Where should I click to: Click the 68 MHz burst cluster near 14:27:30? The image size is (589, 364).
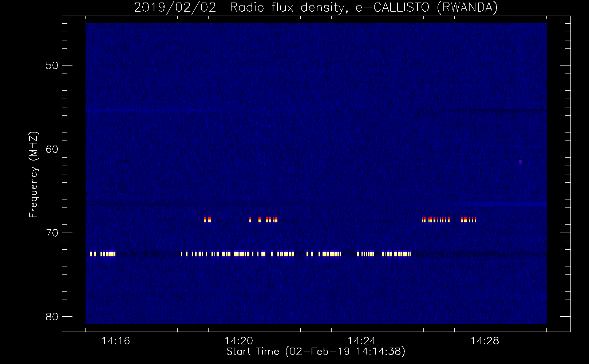(469, 219)
